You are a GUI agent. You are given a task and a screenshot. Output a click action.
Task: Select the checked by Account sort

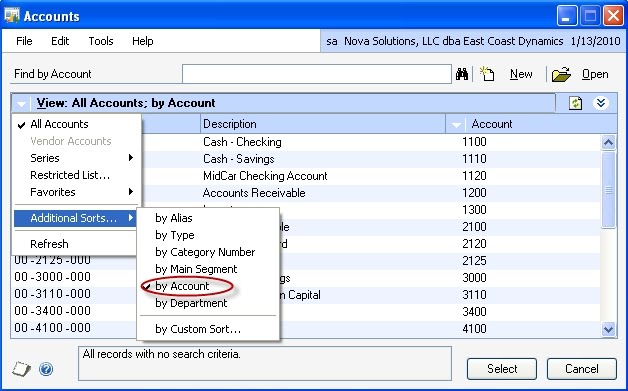182,286
